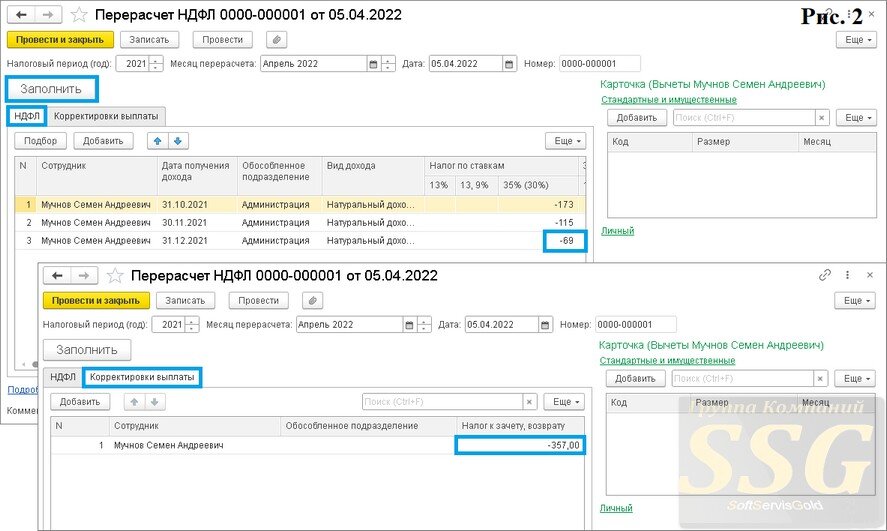Select Мучнов Семен Андреевич row in the front window

(x=317, y=446)
